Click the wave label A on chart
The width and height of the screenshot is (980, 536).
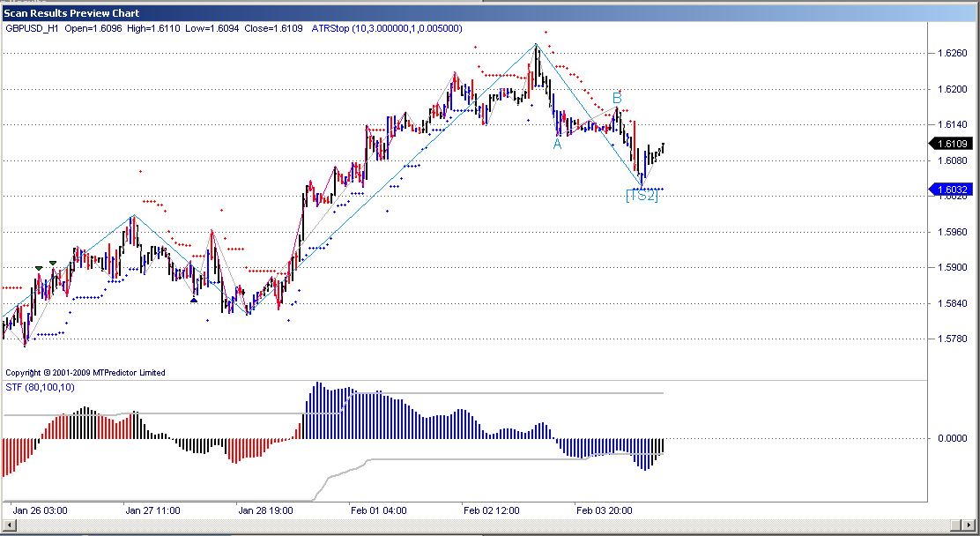click(557, 145)
